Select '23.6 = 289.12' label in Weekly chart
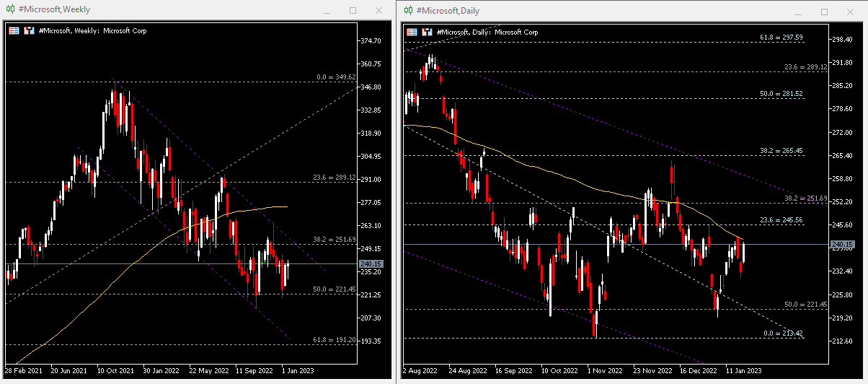This screenshot has width=868, height=384. click(x=335, y=177)
